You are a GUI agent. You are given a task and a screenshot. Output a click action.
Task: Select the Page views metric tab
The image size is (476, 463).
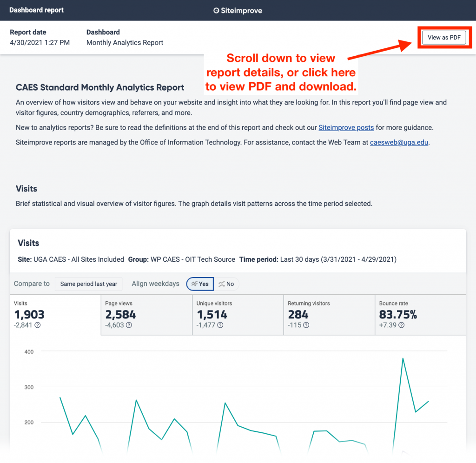click(146, 315)
